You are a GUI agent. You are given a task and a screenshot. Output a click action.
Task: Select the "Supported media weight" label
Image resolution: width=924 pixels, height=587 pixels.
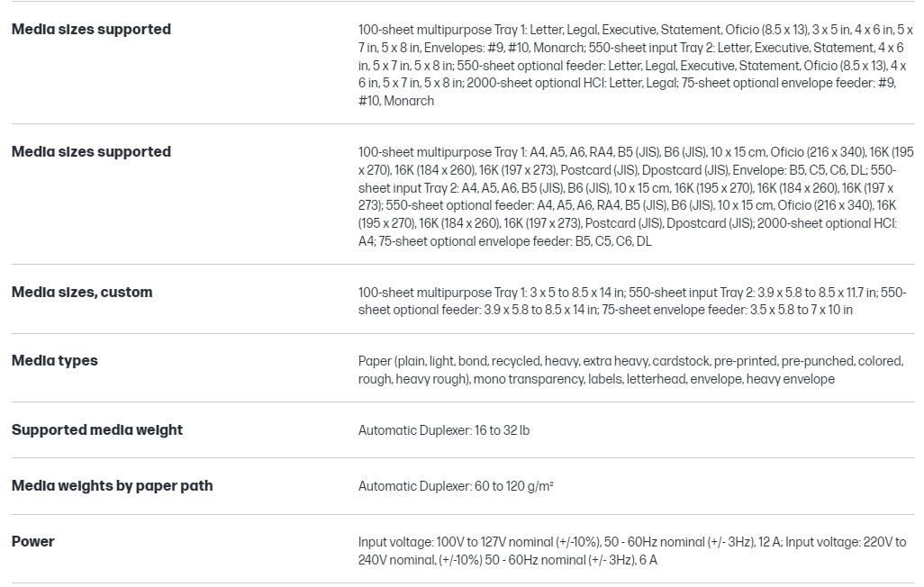97,430
